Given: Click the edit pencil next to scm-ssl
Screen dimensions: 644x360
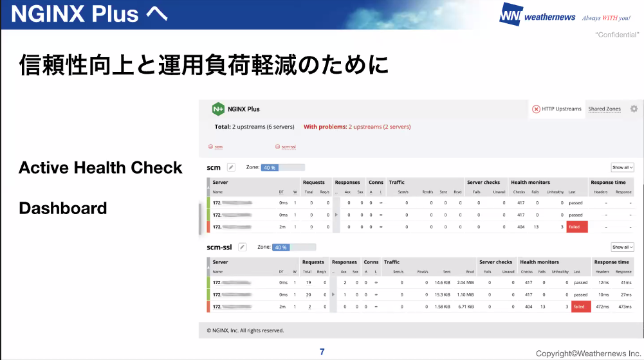Looking at the screenshot, I should [x=243, y=247].
